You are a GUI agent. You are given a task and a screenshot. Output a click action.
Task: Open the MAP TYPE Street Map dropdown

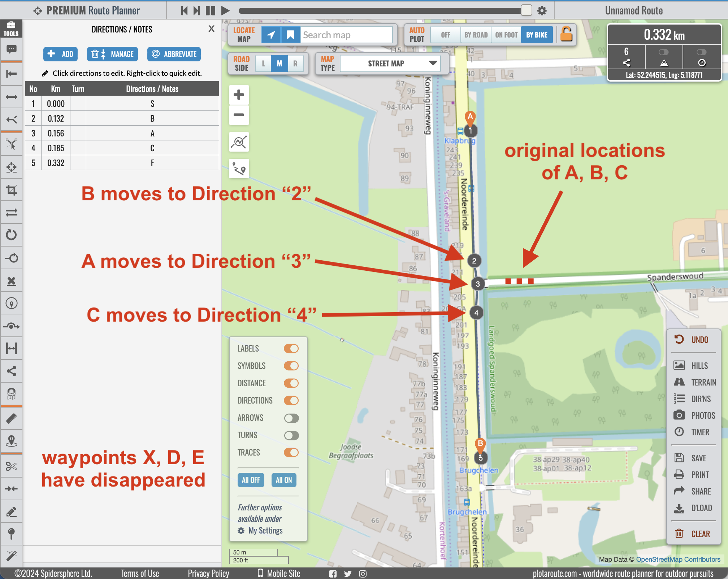pyautogui.click(x=390, y=64)
